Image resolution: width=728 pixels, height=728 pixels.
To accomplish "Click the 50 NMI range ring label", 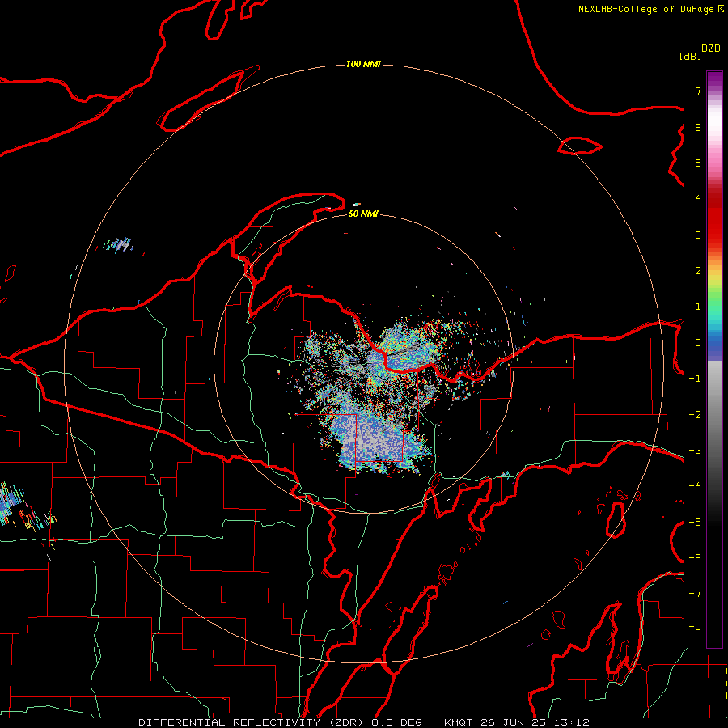I will [363, 214].
